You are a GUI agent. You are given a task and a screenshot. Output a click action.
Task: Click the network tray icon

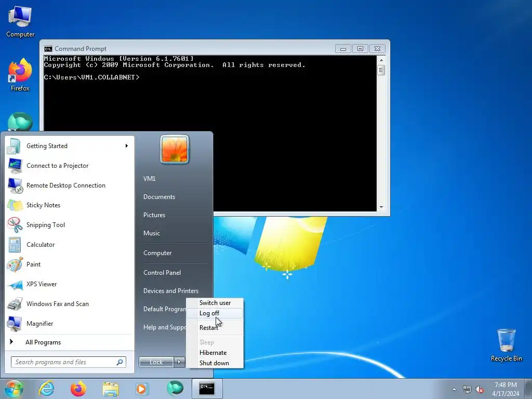click(x=467, y=390)
